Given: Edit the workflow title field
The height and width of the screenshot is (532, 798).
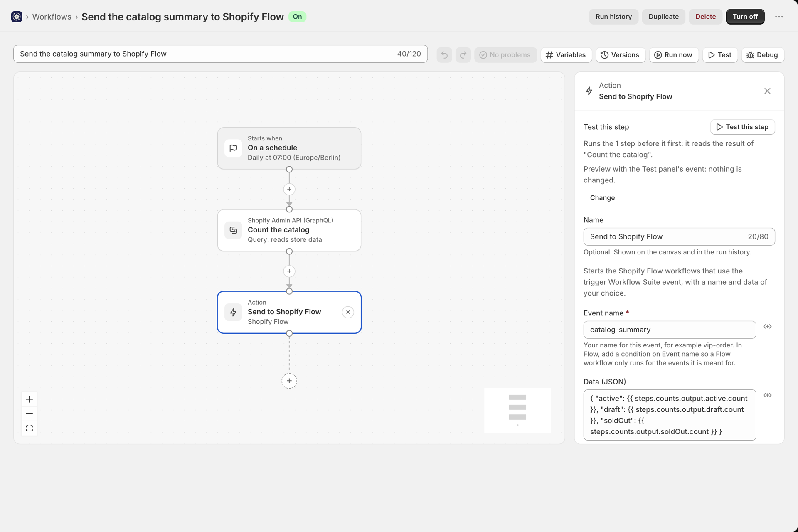Looking at the screenshot, I should 220,54.
